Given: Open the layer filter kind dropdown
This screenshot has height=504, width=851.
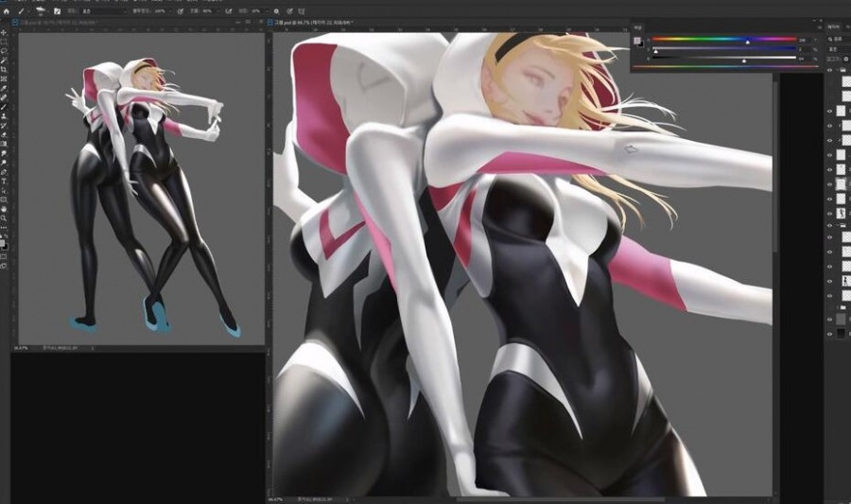Looking at the screenshot, I should 837,39.
